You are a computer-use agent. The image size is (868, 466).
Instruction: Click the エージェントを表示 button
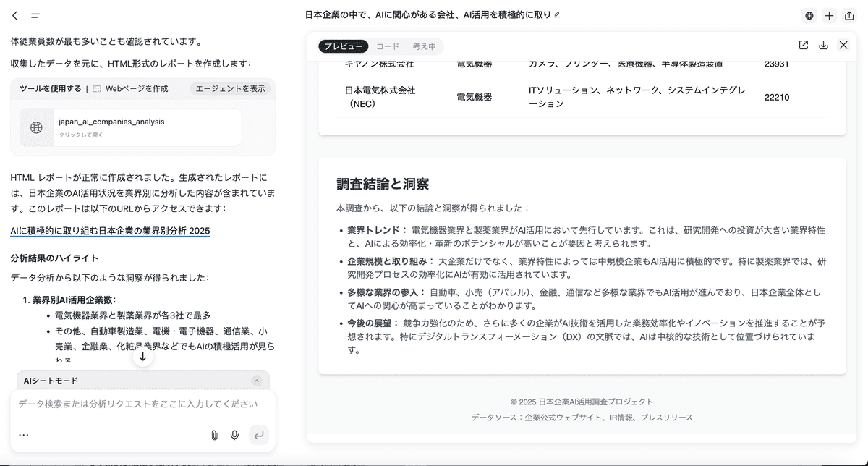pyautogui.click(x=231, y=88)
